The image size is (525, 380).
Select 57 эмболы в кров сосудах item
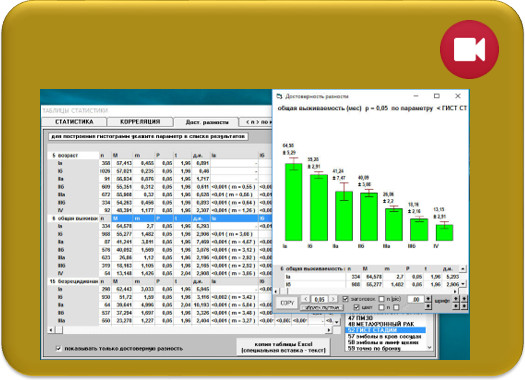[385, 336]
